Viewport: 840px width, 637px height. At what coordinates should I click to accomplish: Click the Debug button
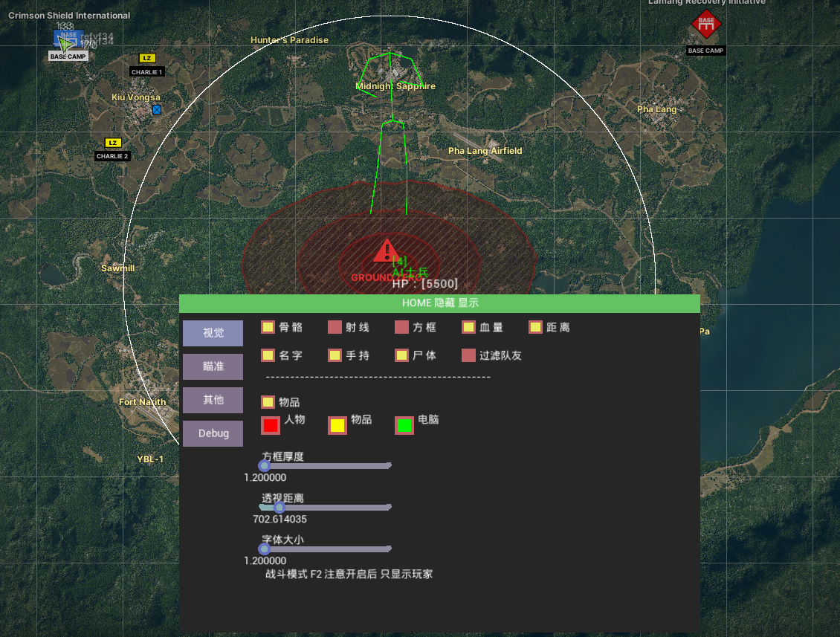[x=213, y=433]
